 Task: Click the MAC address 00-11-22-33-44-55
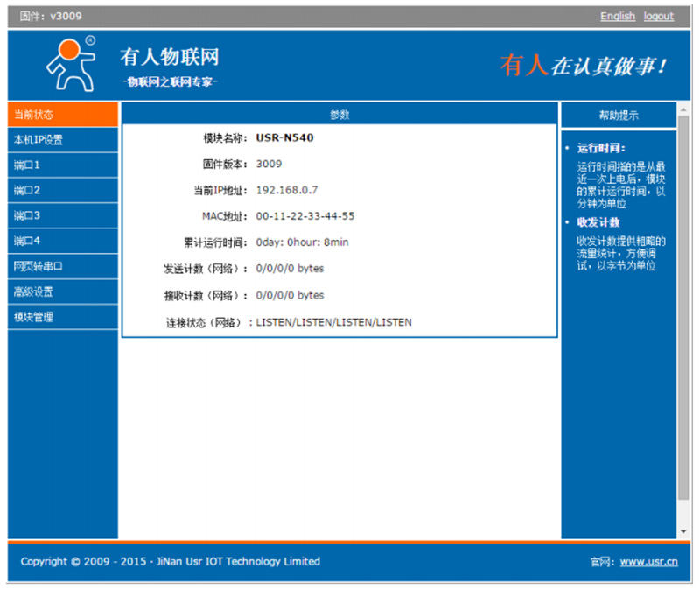[304, 216]
